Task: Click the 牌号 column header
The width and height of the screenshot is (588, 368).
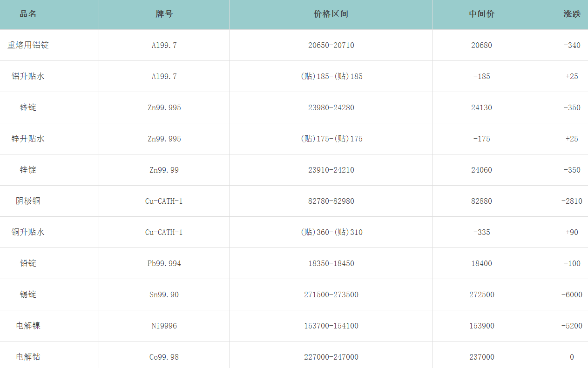Action: [x=164, y=14]
